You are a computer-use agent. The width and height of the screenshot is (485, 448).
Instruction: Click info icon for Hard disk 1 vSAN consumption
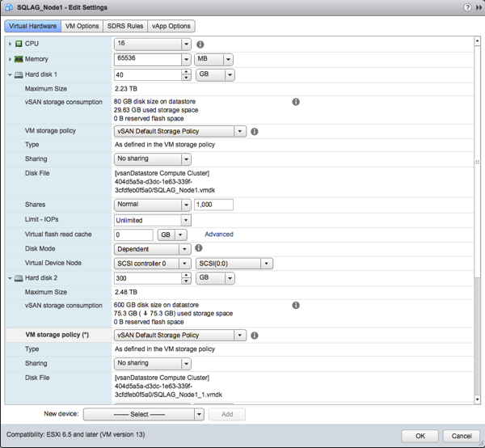[x=296, y=103]
